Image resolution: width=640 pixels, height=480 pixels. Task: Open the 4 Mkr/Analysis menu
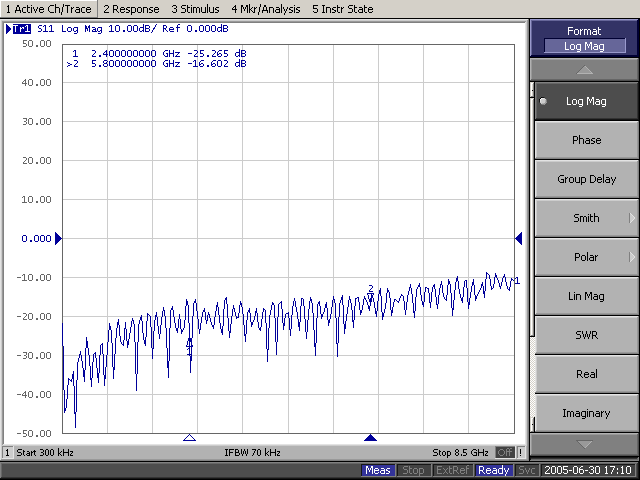pos(266,9)
